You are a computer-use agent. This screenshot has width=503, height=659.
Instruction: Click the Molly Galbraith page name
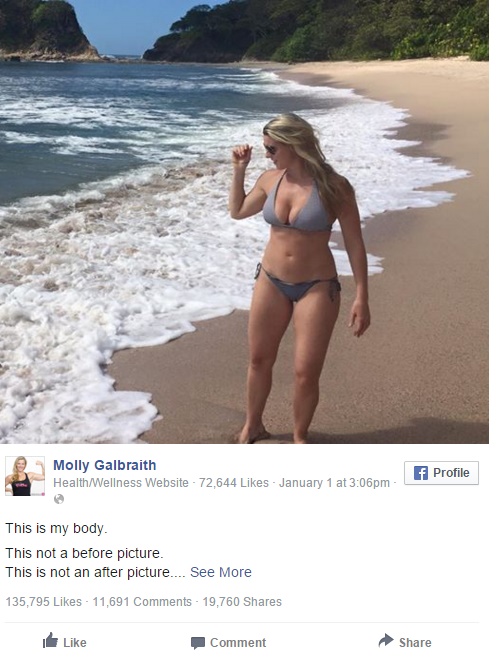(105, 465)
